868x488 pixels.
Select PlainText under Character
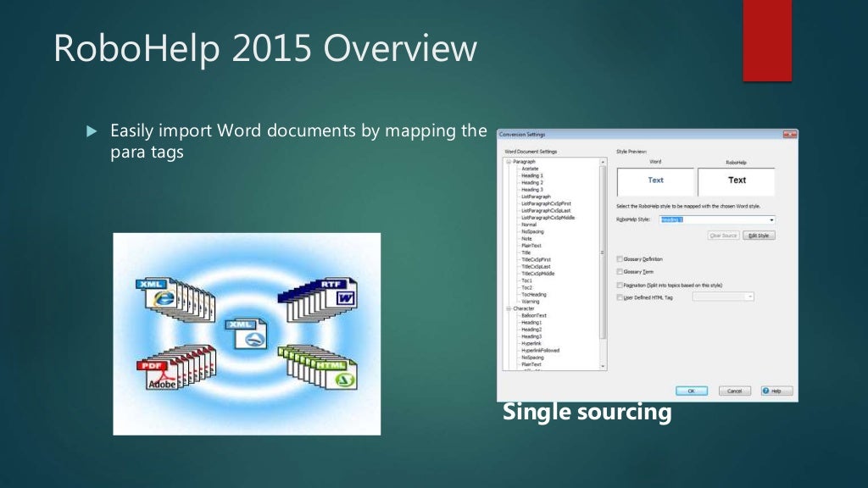(531, 364)
